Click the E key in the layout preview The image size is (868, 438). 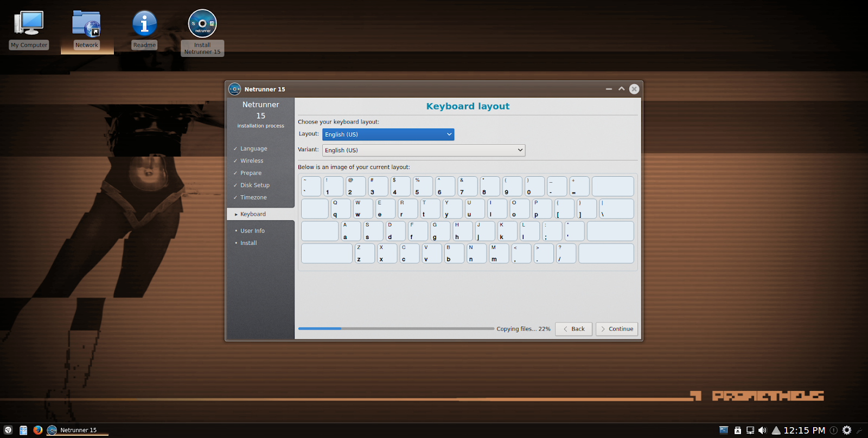[x=385, y=209]
